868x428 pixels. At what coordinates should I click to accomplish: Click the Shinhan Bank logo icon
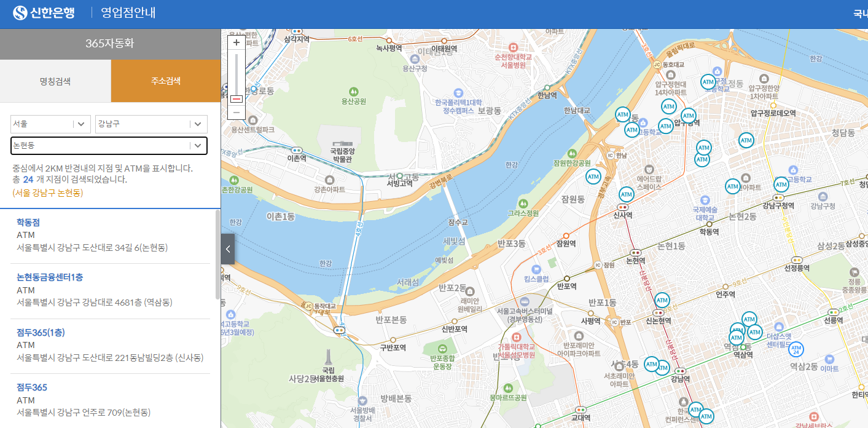(18, 12)
